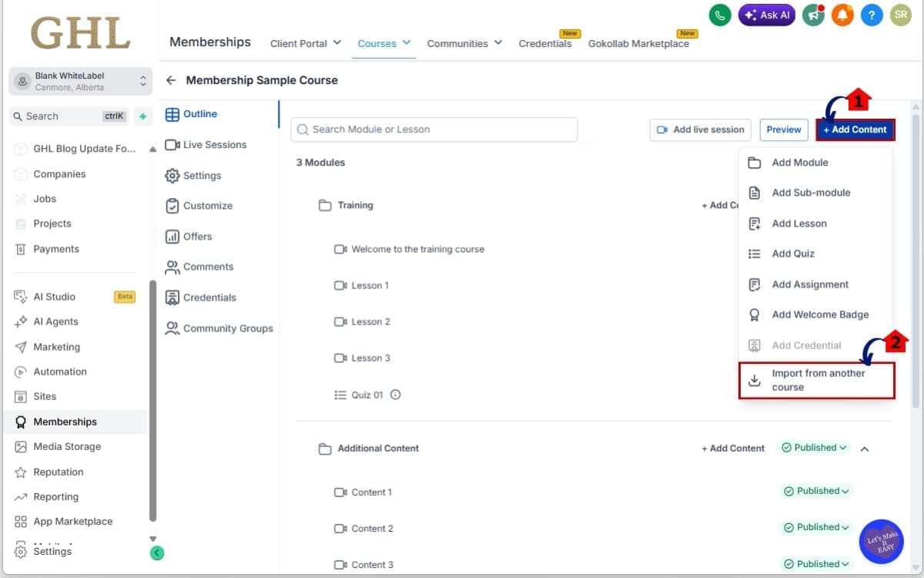Switch to the Outline tab
Screen dimensions: 924x578
192,114
